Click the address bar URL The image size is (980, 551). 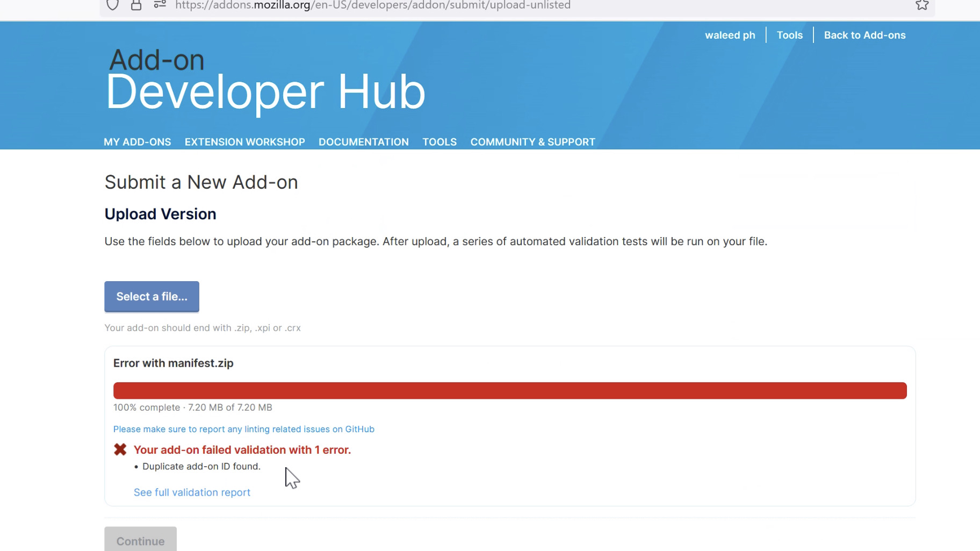pyautogui.click(x=373, y=5)
